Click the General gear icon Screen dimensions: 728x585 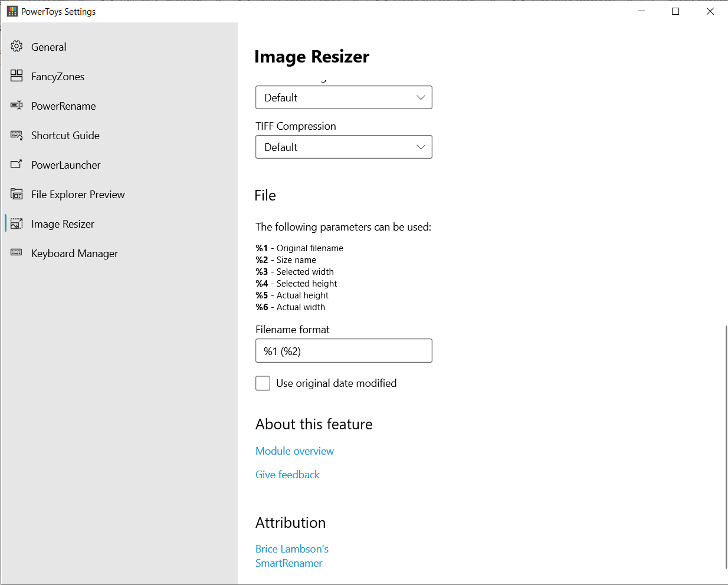pos(17,46)
